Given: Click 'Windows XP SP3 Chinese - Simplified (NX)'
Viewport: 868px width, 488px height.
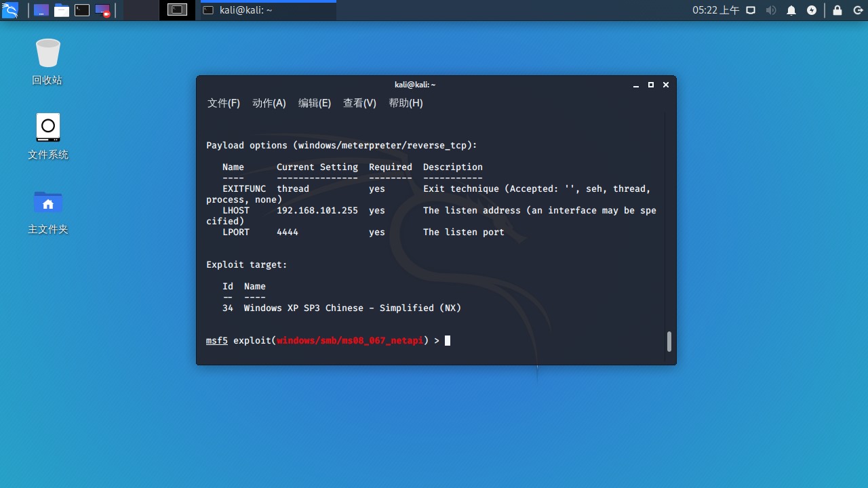Looking at the screenshot, I should [353, 308].
